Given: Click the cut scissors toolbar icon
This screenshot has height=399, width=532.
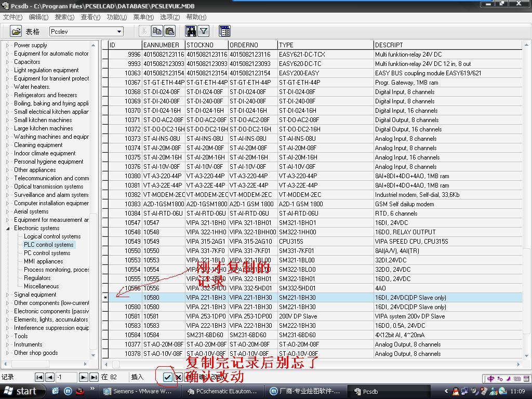Looking at the screenshot, I should (144, 31).
